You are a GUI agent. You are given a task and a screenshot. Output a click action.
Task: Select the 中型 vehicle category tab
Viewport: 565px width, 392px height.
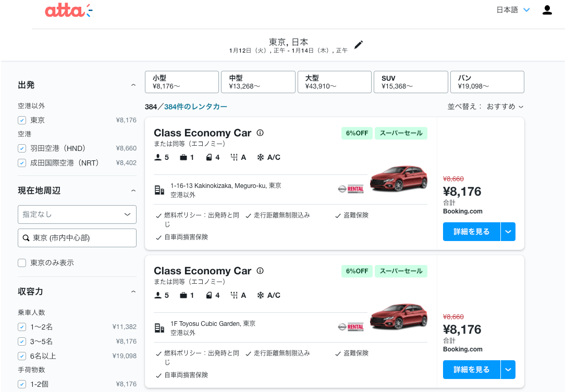pyautogui.click(x=257, y=82)
